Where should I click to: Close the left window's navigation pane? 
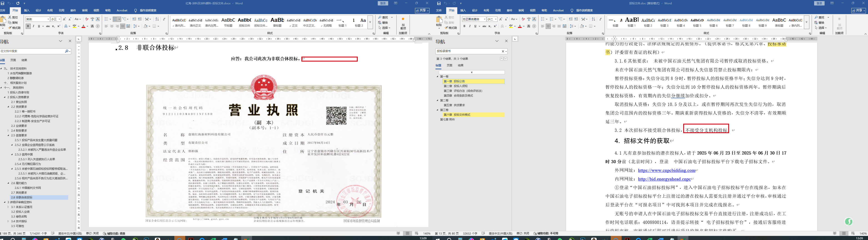70,41
